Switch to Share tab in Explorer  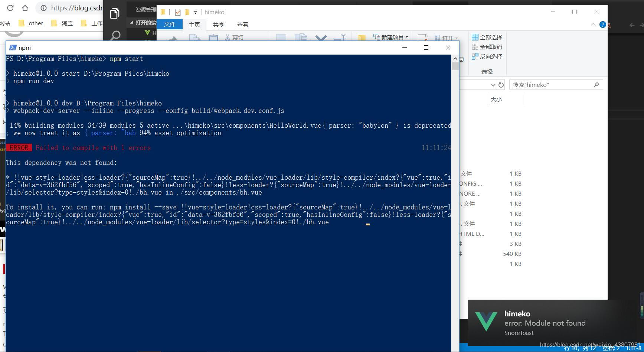point(219,25)
